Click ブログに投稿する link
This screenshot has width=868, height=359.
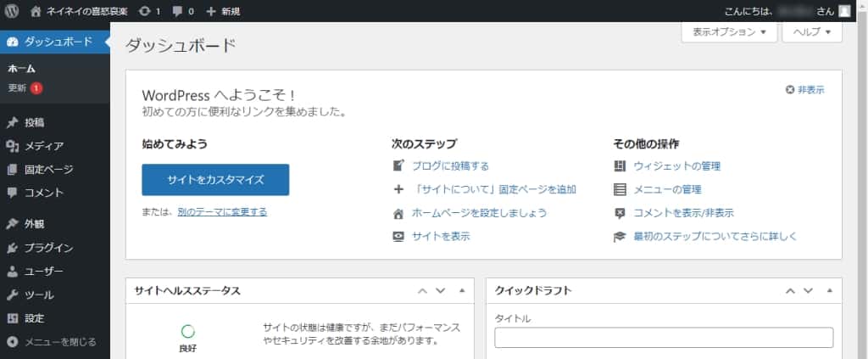pos(450,166)
